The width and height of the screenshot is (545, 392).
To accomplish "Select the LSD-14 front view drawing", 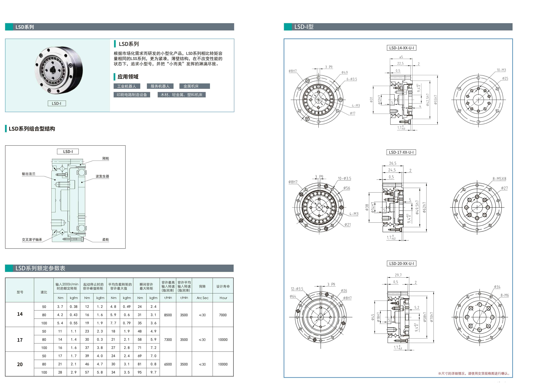I will [x=318, y=100].
